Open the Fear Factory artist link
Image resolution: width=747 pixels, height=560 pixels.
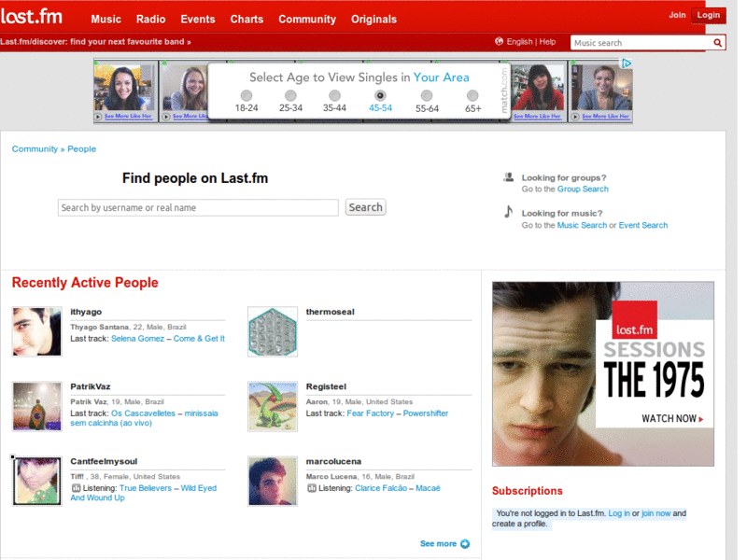click(371, 413)
